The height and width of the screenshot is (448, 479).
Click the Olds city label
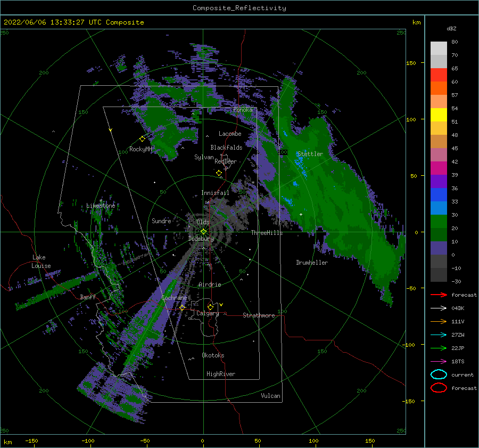(x=203, y=222)
